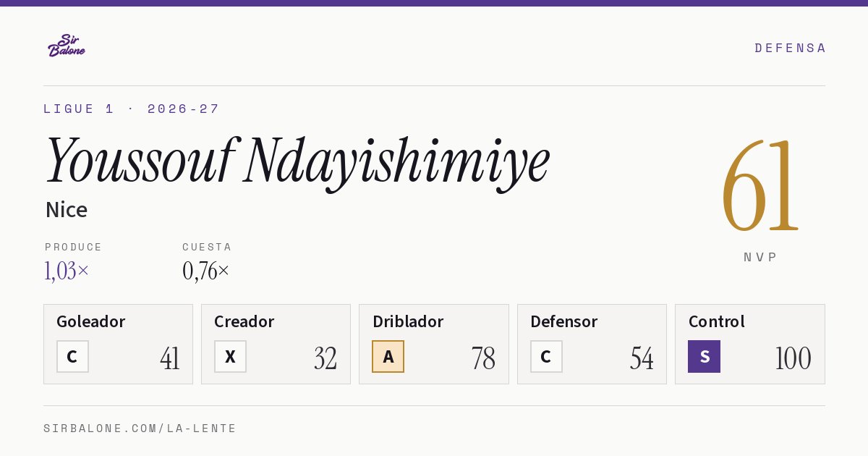The width and height of the screenshot is (868, 456).
Task: Open the SIRBALONE.COM/LA-LENTE link
Action: pos(140,428)
